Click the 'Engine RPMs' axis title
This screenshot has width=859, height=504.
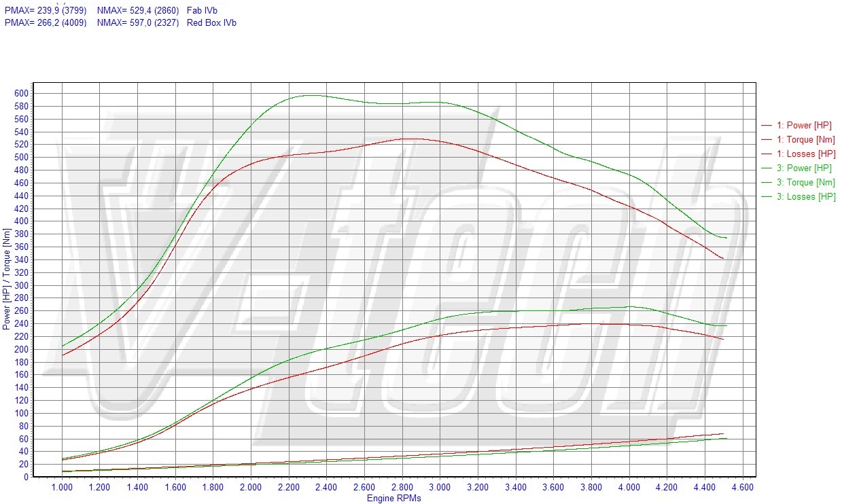394,499
